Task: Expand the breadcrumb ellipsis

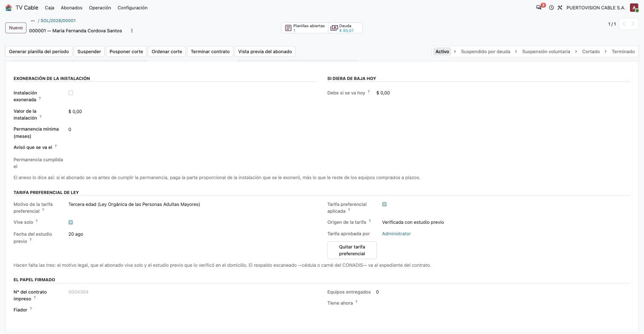Action: [32, 20]
